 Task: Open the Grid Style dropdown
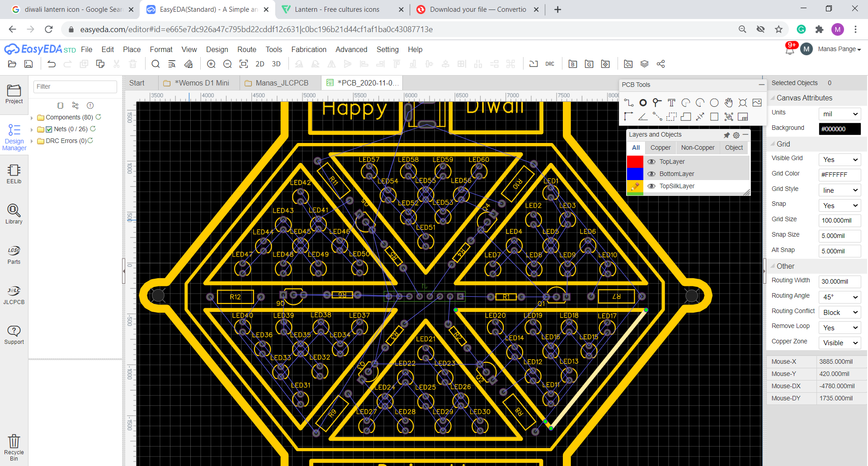[x=840, y=190]
